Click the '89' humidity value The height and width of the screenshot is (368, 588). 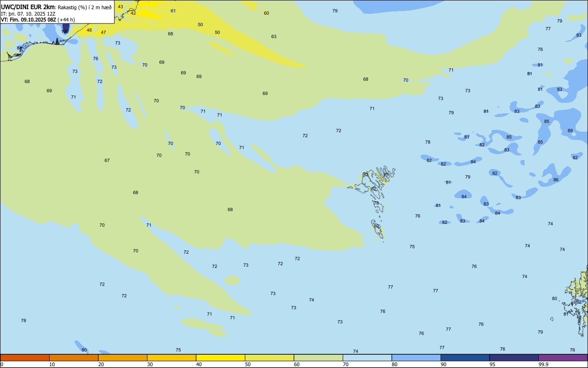click(x=570, y=131)
